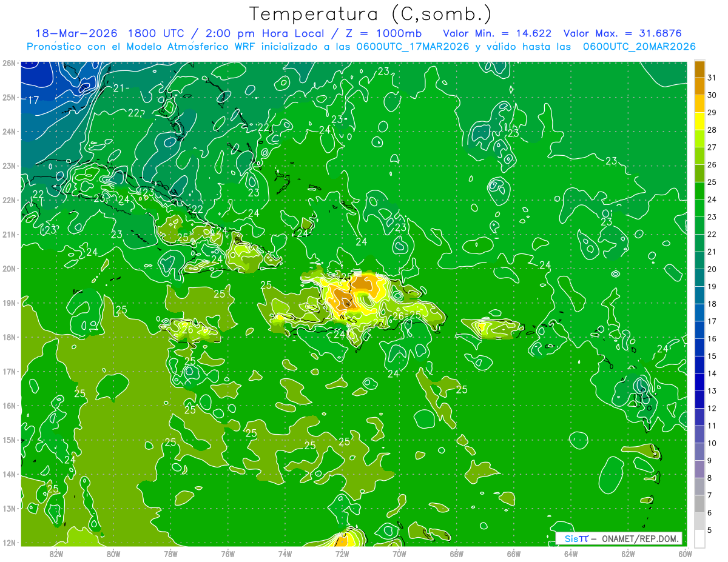Viewport: 728px width, 562px height.
Task: Click the legend value "28"
Action: click(712, 129)
